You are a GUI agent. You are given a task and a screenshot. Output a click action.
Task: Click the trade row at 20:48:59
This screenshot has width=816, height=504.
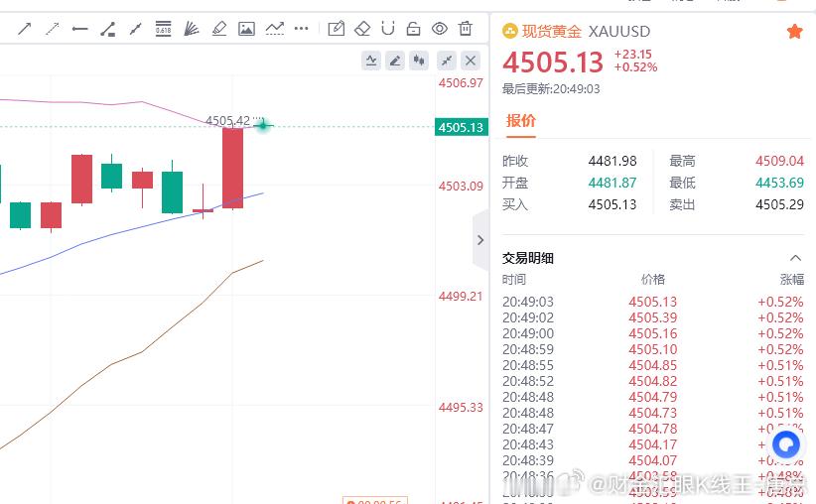click(x=652, y=349)
